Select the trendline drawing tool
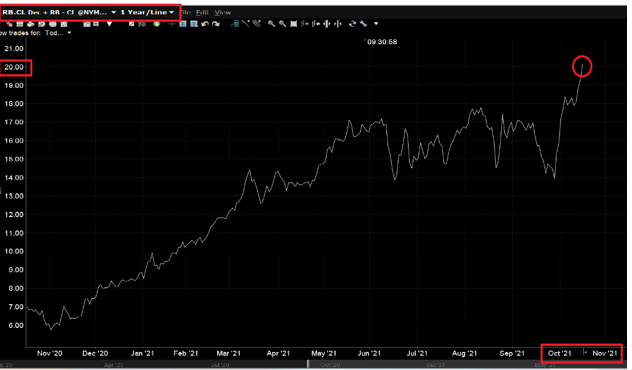 (x=246, y=24)
